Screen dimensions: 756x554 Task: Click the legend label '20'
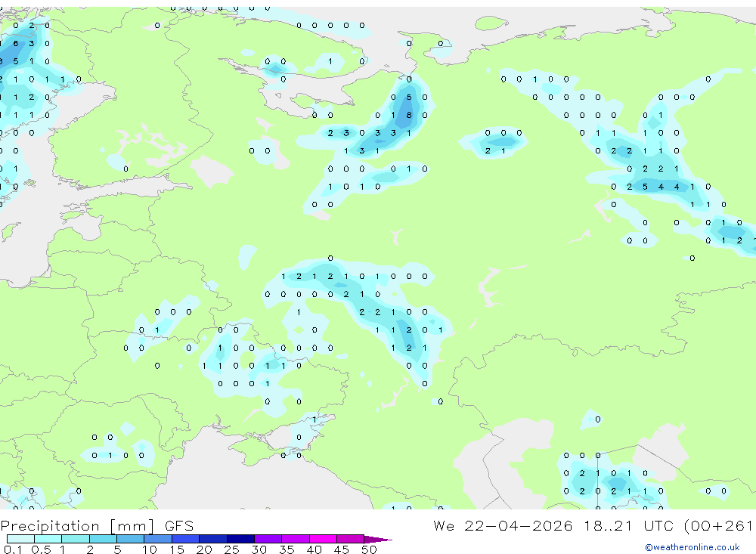204,549
